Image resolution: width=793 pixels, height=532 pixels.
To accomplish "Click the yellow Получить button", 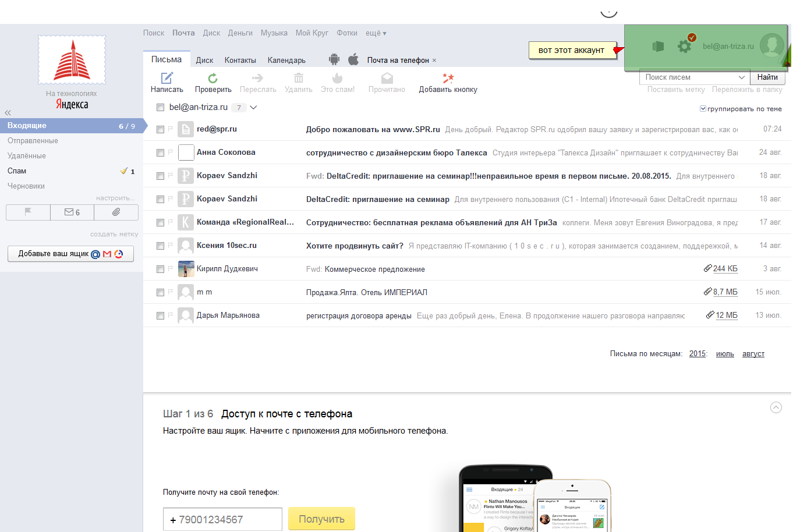I will (321, 519).
